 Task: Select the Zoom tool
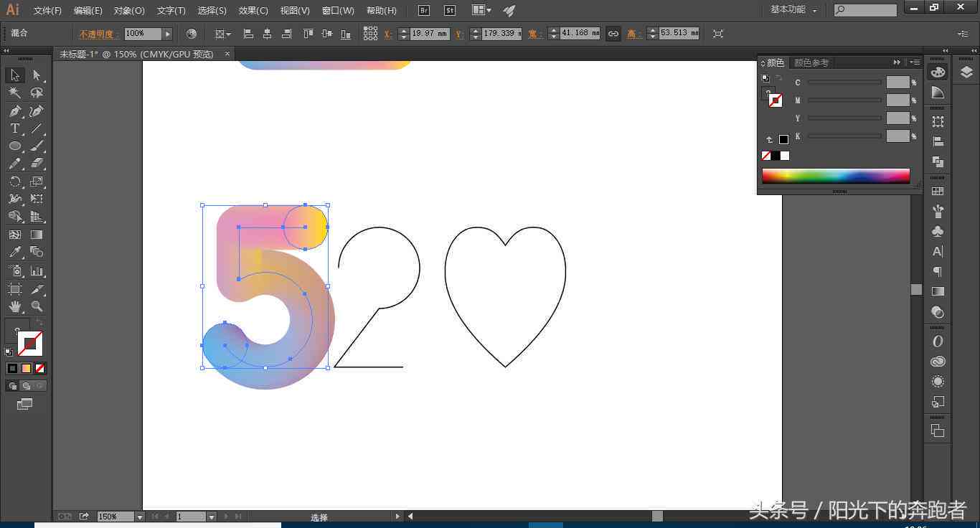click(37, 306)
